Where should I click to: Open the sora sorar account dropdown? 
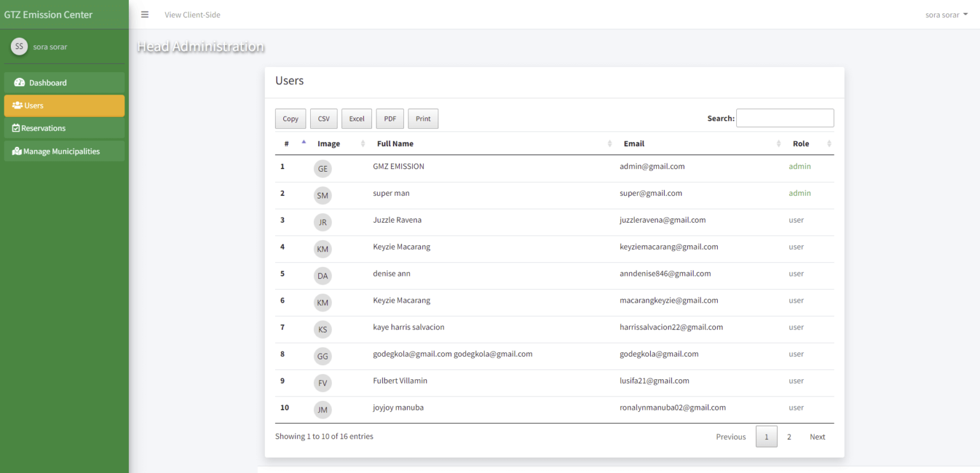tap(947, 14)
